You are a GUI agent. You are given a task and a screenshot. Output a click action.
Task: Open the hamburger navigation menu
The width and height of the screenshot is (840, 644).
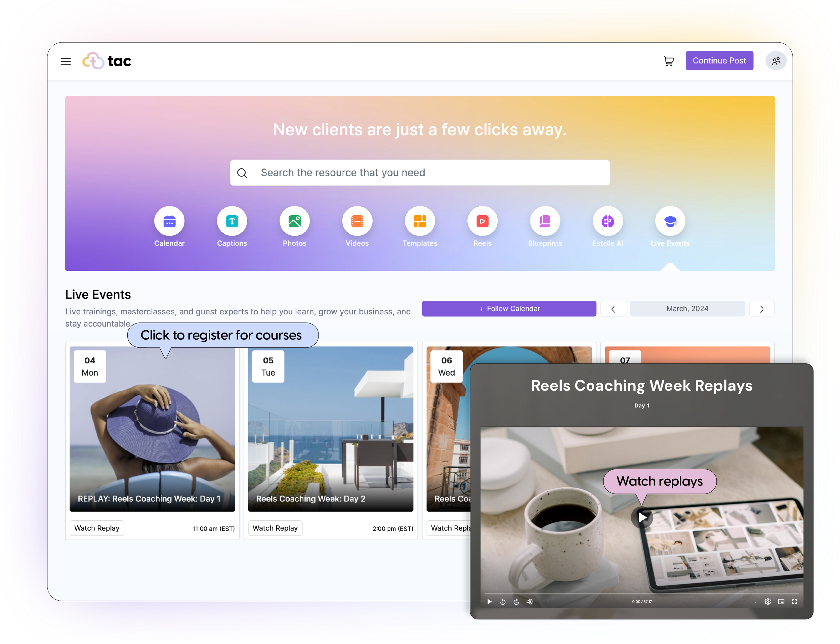[x=66, y=61]
